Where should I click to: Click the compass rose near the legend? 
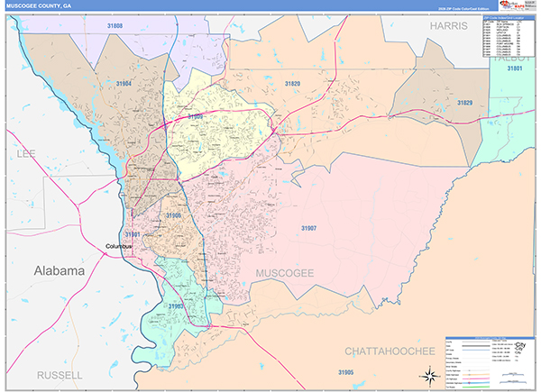[429, 377]
